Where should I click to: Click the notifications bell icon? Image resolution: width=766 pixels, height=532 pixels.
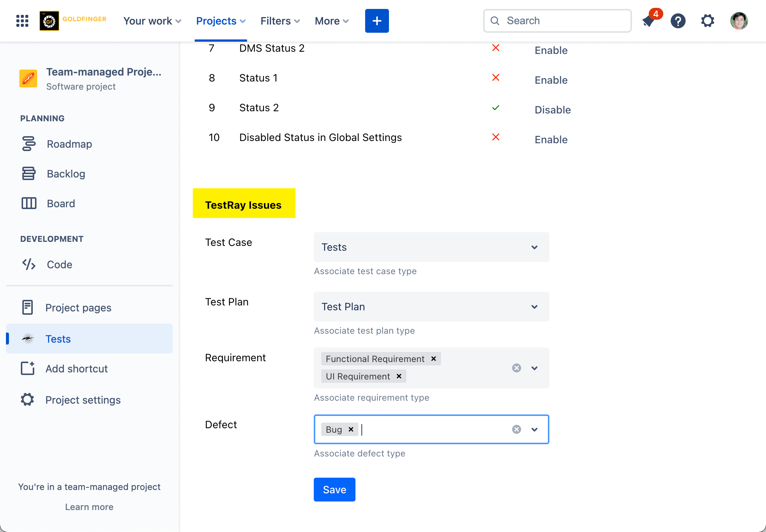point(649,21)
